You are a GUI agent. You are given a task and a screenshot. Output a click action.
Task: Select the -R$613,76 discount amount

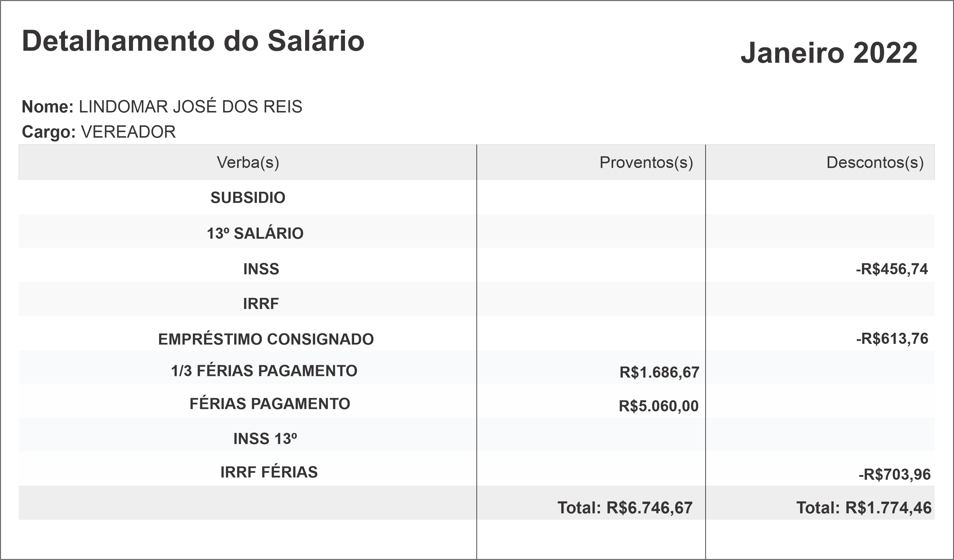coord(892,339)
